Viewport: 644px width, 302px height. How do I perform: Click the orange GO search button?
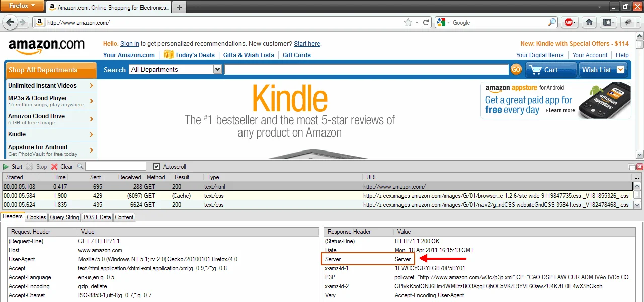[x=516, y=70]
